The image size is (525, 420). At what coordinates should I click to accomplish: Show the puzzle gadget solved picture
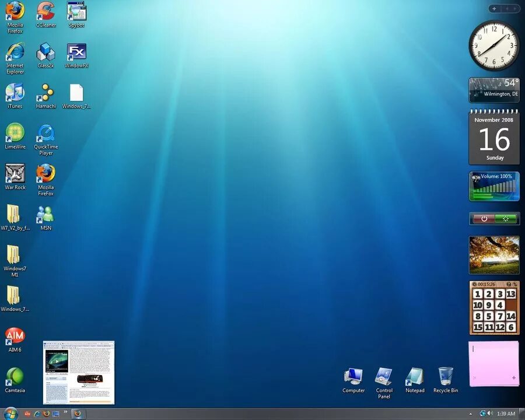(x=509, y=284)
